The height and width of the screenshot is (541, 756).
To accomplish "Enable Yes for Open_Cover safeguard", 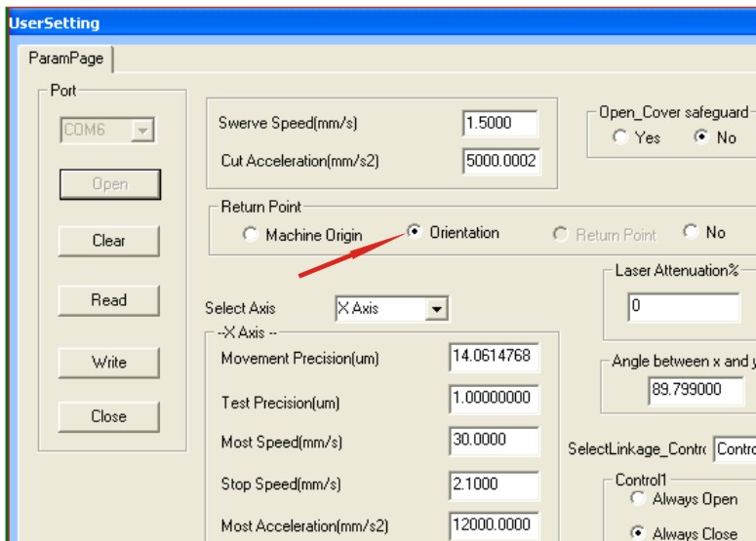I will (620, 137).
